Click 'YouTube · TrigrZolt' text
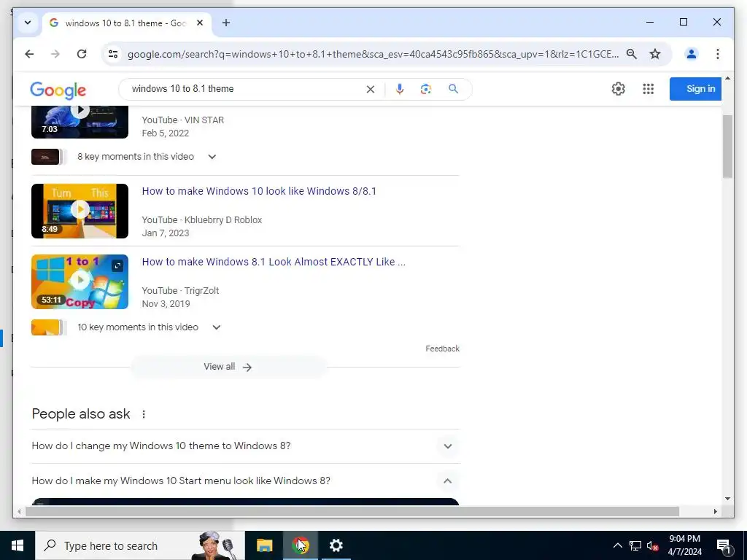 (x=181, y=290)
